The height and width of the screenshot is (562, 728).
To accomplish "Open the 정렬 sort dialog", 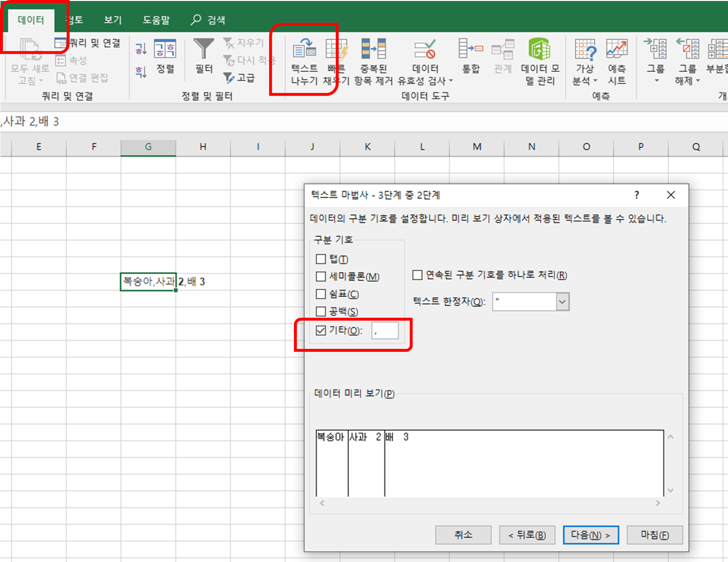I will [x=165, y=57].
